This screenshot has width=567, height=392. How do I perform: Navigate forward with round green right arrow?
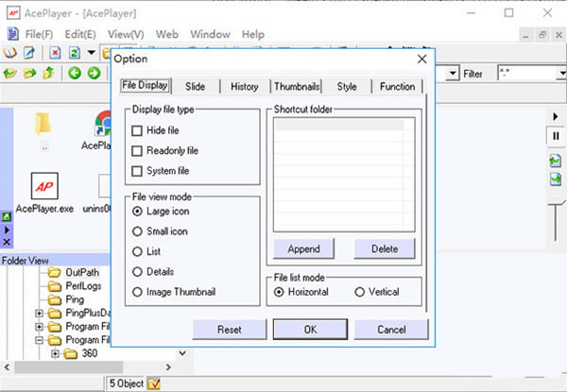click(x=94, y=74)
